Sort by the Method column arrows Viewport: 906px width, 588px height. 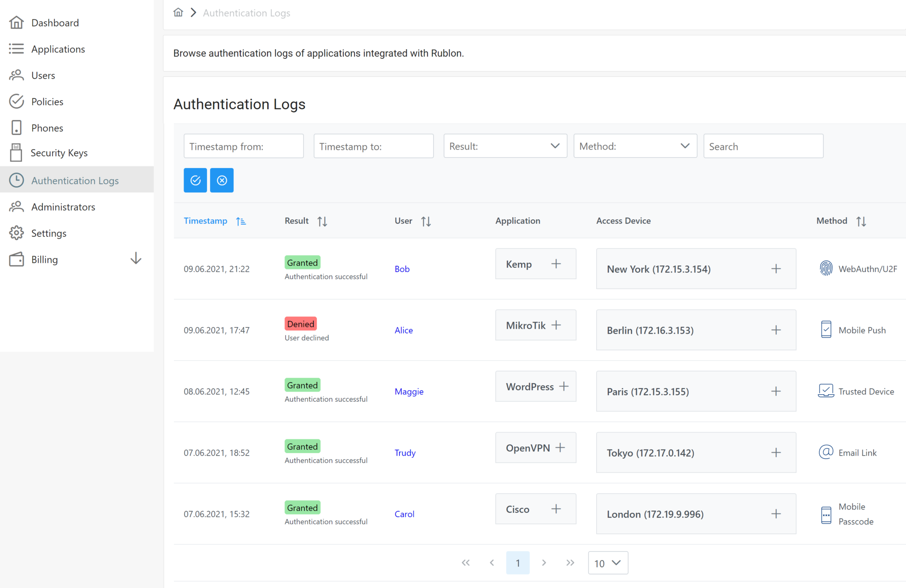pos(861,221)
